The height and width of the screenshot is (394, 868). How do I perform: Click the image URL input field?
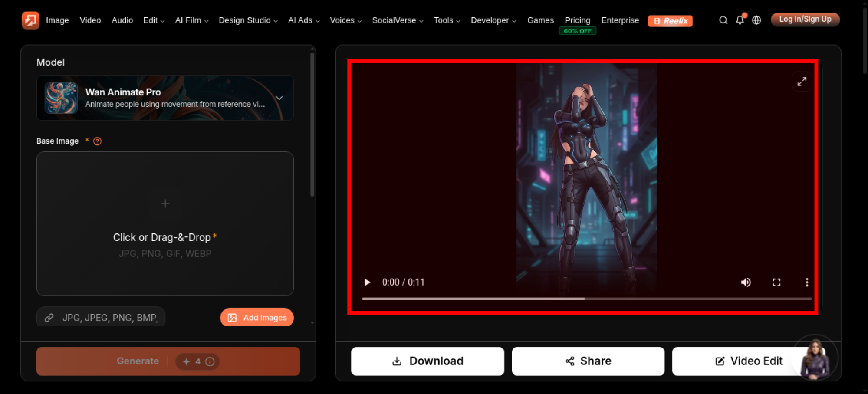click(x=101, y=318)
